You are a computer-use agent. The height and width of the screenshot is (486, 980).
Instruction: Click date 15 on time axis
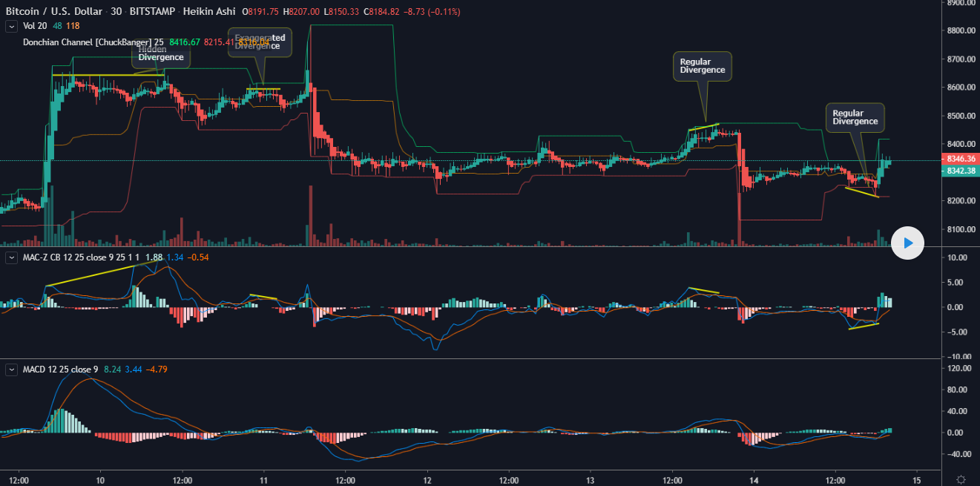(x=917, y=479)
